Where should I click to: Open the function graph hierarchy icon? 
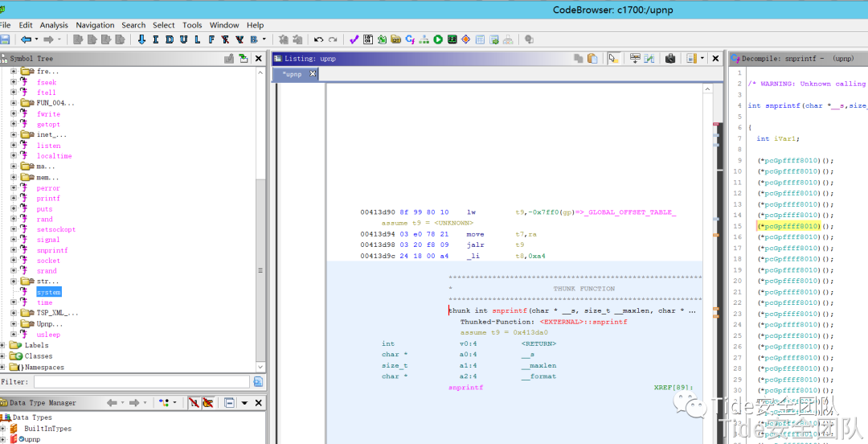pyautogui.click(x=424, y=39)
